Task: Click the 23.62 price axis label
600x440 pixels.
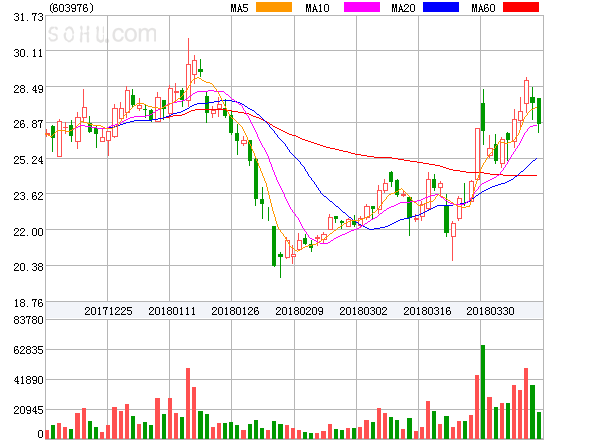Action: click(28, 196)
